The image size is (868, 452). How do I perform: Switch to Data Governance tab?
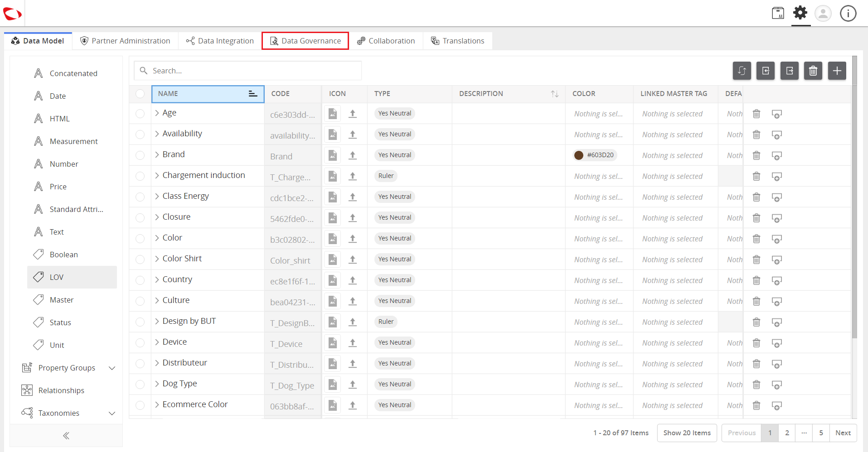(305, 41)
